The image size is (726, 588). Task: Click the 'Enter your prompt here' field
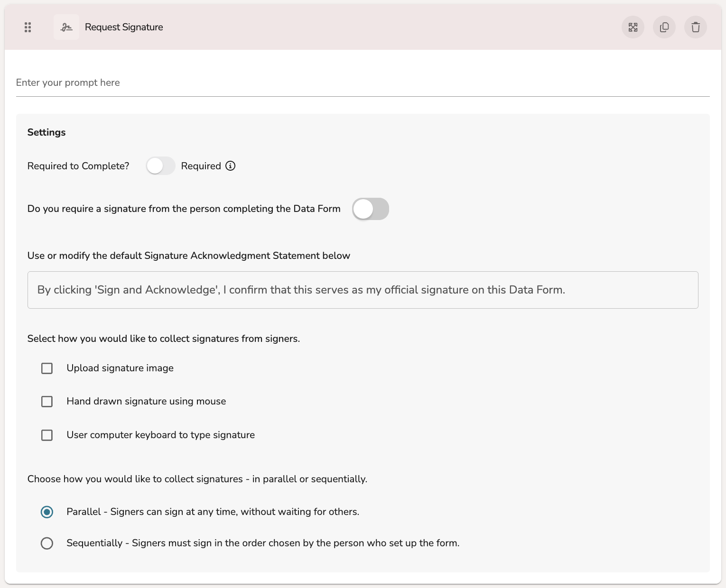[x=363, y=83]
